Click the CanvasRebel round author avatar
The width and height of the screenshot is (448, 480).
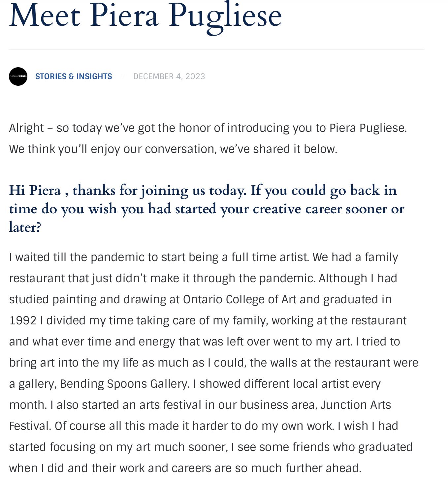coord(18,76)
